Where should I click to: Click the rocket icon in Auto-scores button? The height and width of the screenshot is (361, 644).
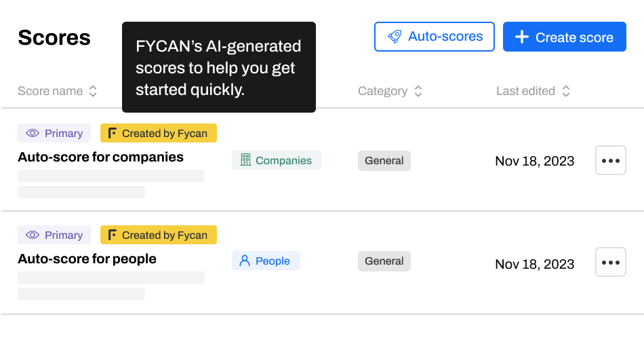pos(395,37)
